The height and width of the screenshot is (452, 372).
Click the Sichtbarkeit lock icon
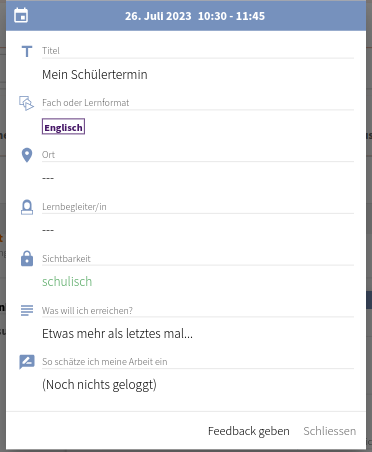[27, 259]
